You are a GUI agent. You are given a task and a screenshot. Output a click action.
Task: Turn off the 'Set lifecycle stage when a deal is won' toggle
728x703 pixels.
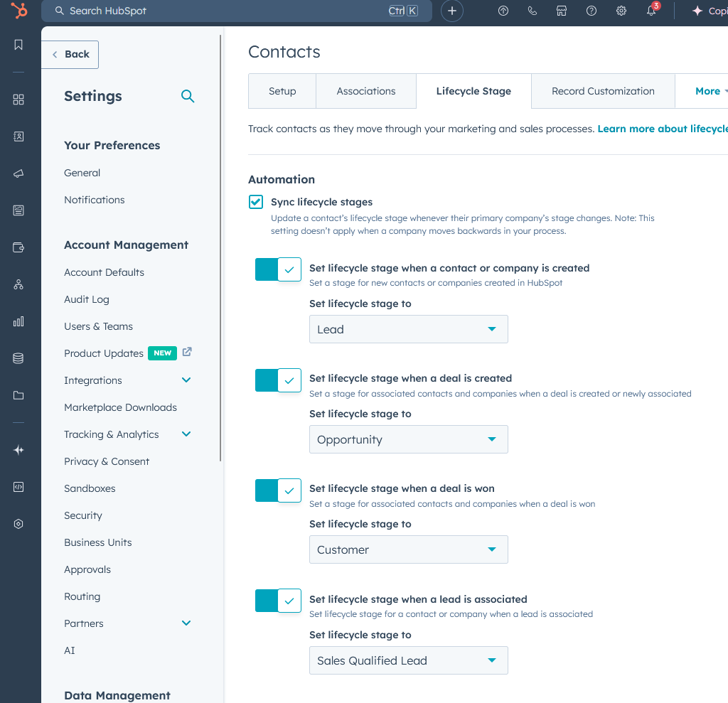[277, 490]
